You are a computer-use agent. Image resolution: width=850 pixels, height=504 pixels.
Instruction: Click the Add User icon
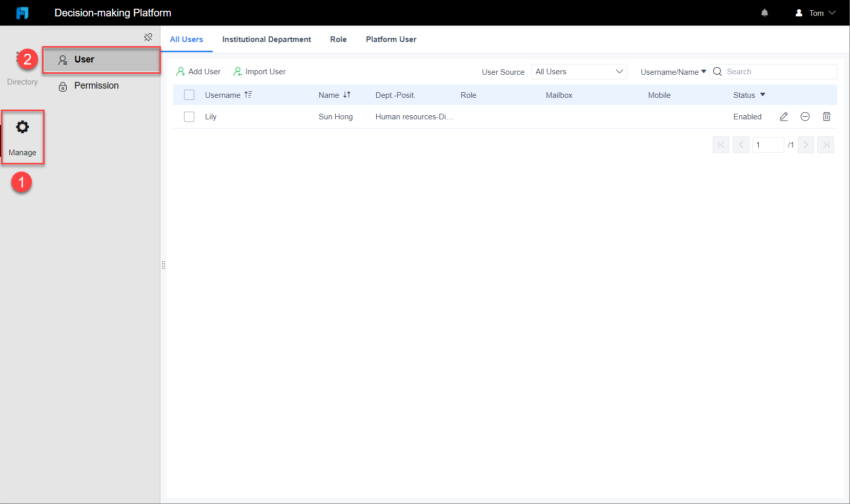click(x=180, y=71)
